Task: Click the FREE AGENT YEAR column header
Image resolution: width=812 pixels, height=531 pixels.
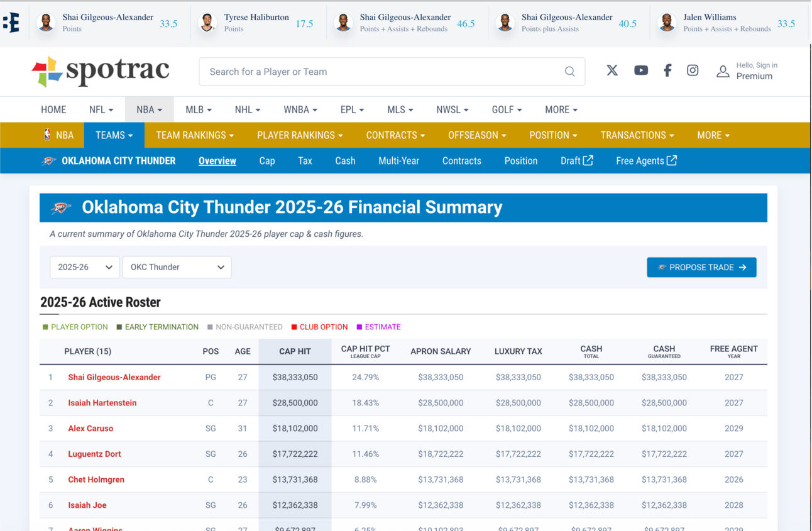Action: 733,351
